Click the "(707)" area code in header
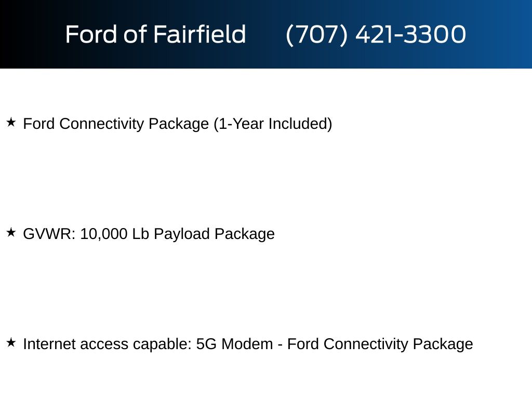Screen dimensions: 532x399 tap(316, 34)
